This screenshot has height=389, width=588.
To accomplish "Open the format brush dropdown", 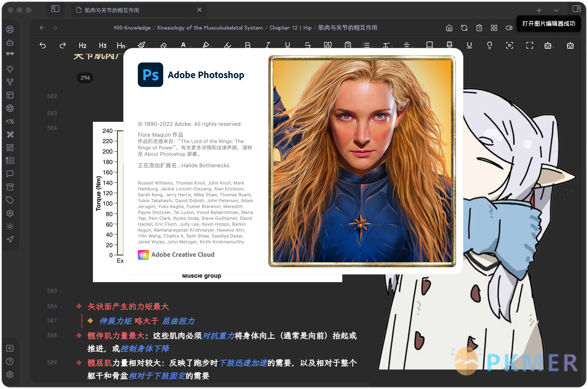I will [143, 46].
